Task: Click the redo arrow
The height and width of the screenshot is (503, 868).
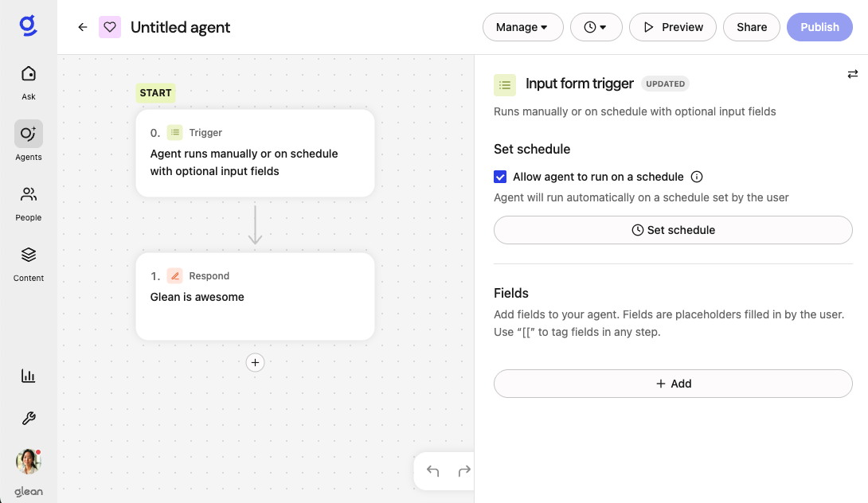Action: 464,471
